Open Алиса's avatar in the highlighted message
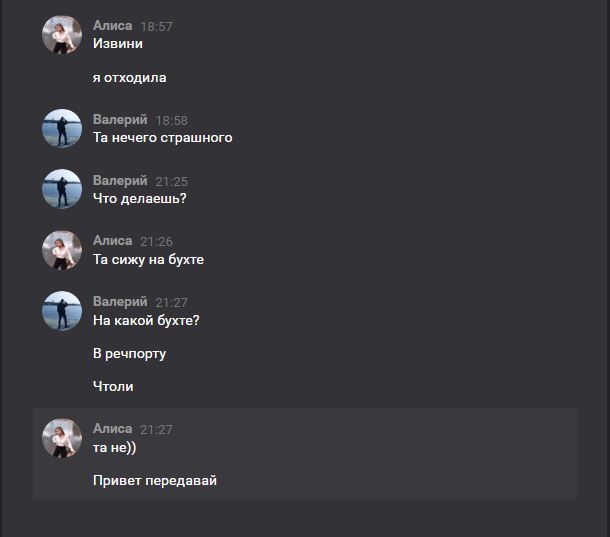The width and height of the screenshot is (610, 537). 62,438
